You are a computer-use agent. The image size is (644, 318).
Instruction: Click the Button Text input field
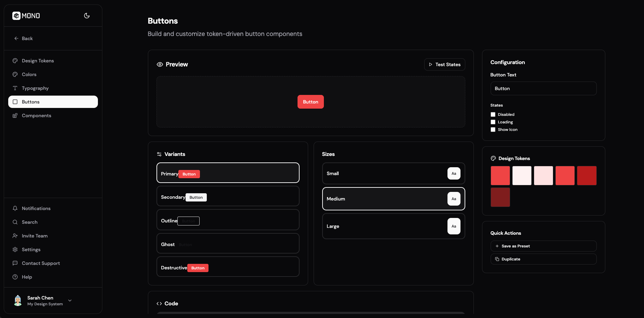543,88
